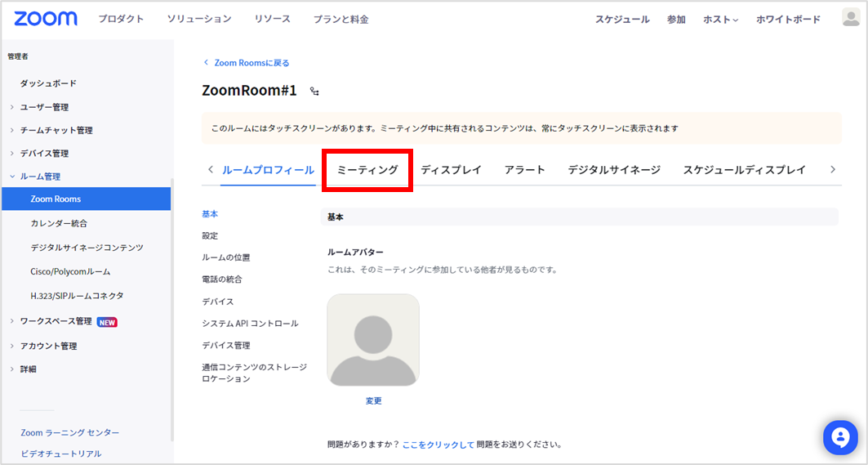
Task: Open ビデオチュートリアル link
Action: click(61, 454)
